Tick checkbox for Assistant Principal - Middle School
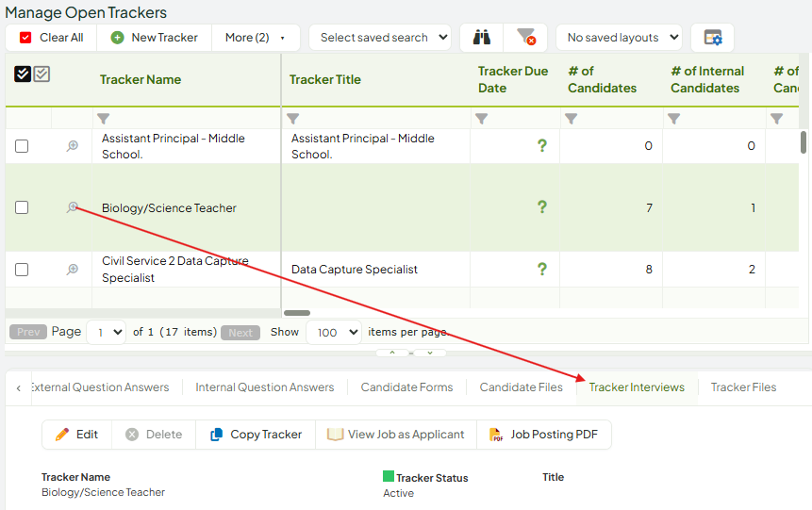 tap(22, 146)
